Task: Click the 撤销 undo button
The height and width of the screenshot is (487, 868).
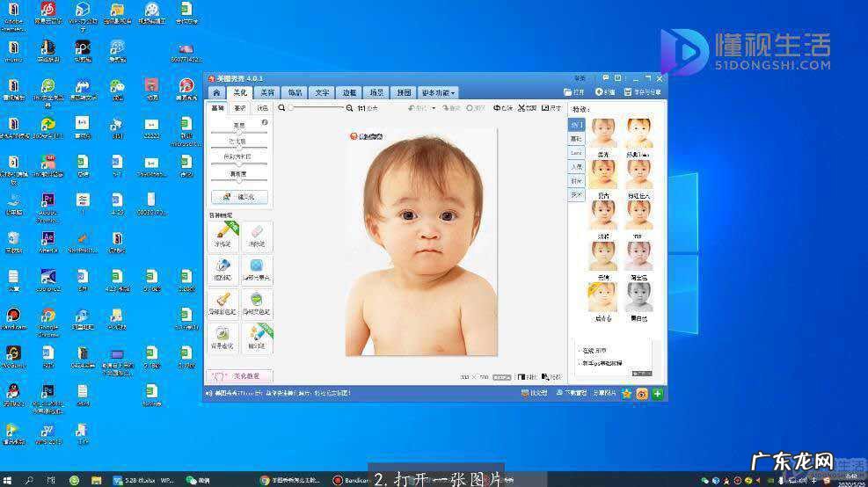Action: (x=418, y=108)
